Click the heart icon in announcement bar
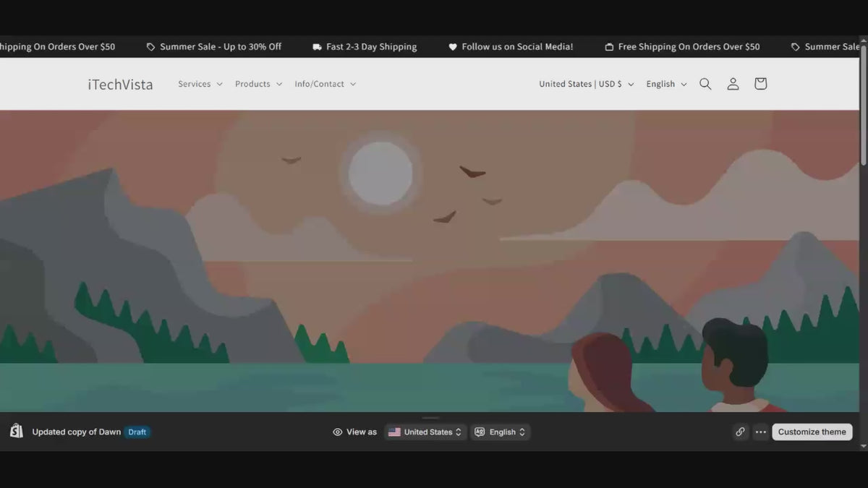868x488 pixels. coord(453,47)
